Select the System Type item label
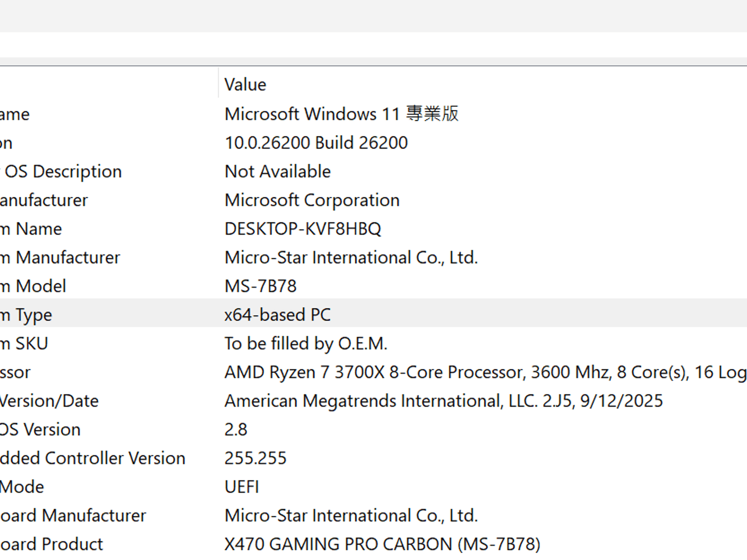The height and width of the screenshot is (560, 747). tap(26, 315)
